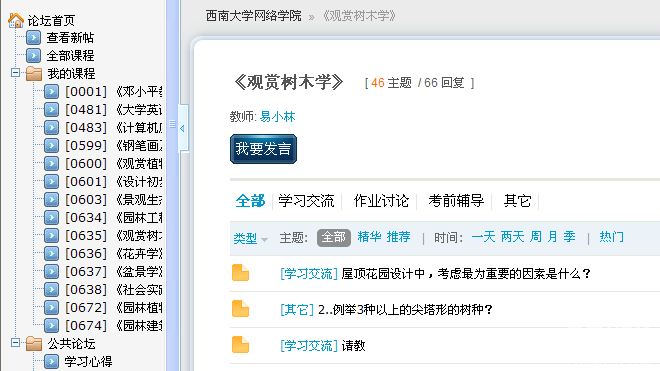Click the 我要发言 button
The image size is (660, 371).
click(x=263, y=149)
